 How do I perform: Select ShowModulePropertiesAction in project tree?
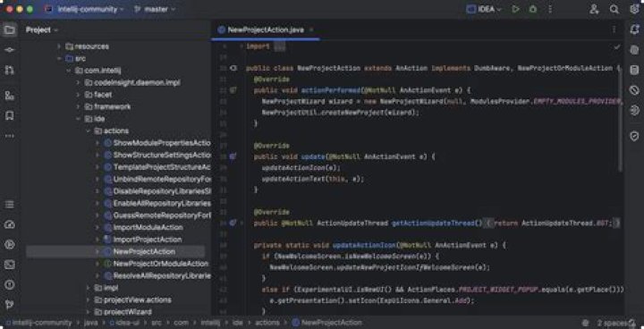(162, 143)
